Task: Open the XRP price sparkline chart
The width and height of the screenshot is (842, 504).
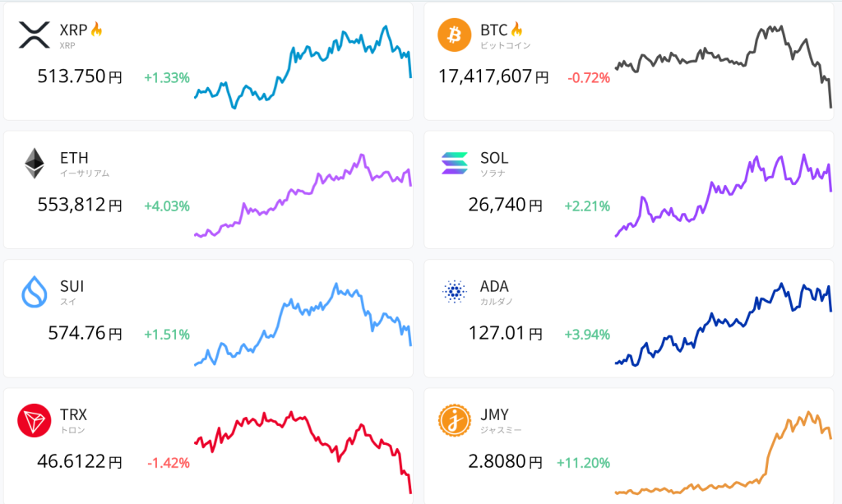Action: point(303,66)
